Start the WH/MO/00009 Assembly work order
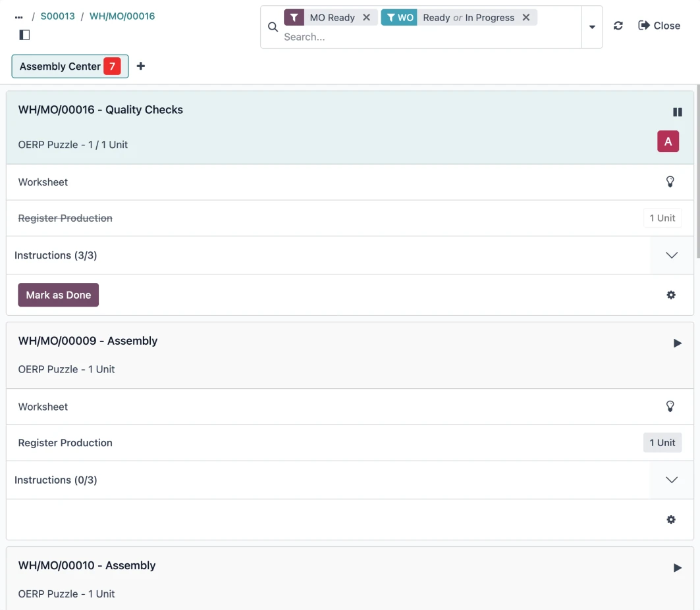 pos(677,343)
